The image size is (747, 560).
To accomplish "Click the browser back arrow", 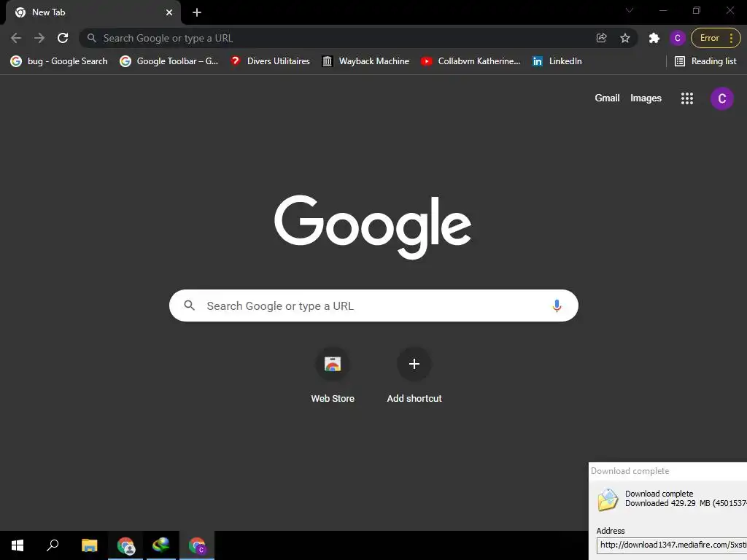I will (x=16, y=38).
